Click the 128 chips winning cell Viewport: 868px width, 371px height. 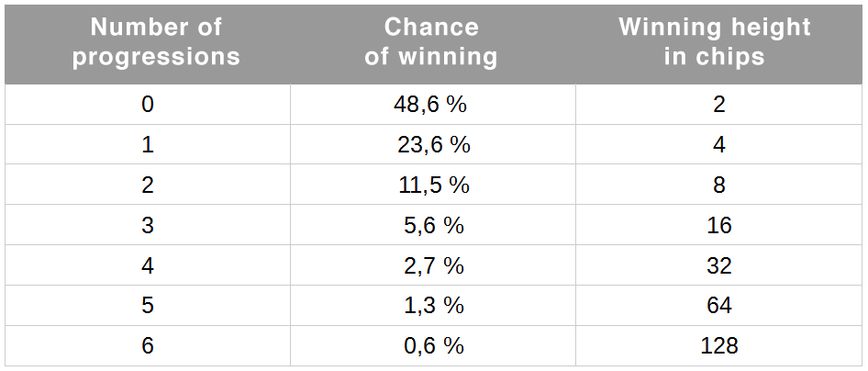[718, 346]
